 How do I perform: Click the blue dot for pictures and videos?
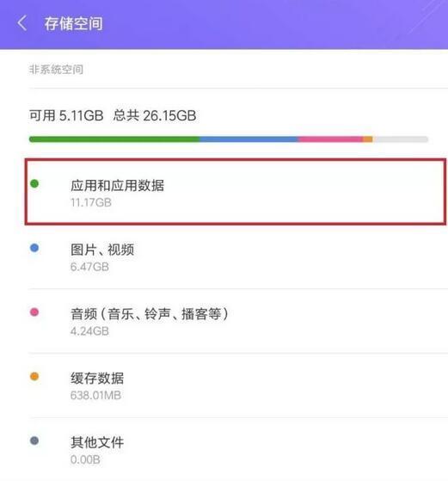[34, 248]
